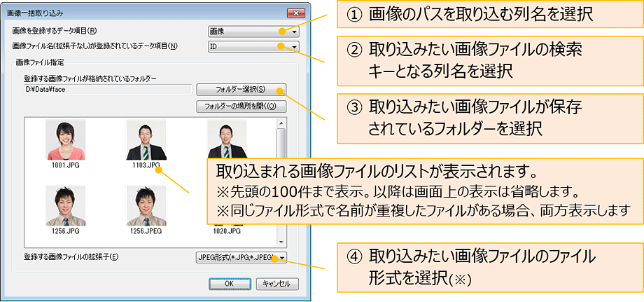Select the 1256.JPG photo thumbnail

pyautogui.click(x=65, y=205)
